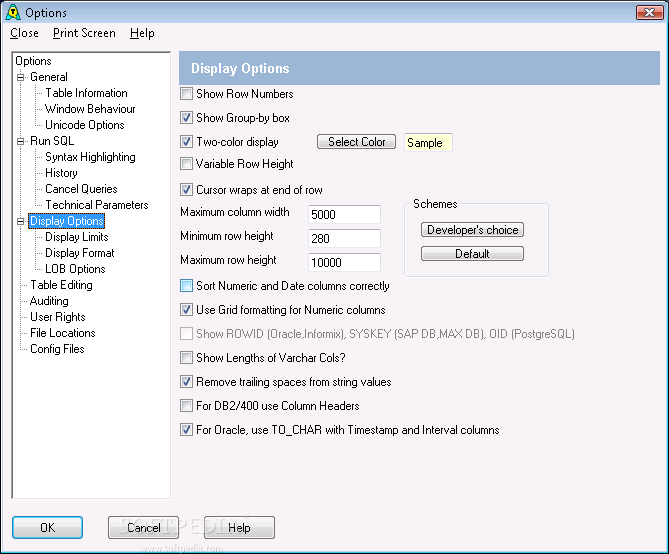Open the Print Screen menu
Screen dimensions: 669x554
click(84, 33)
